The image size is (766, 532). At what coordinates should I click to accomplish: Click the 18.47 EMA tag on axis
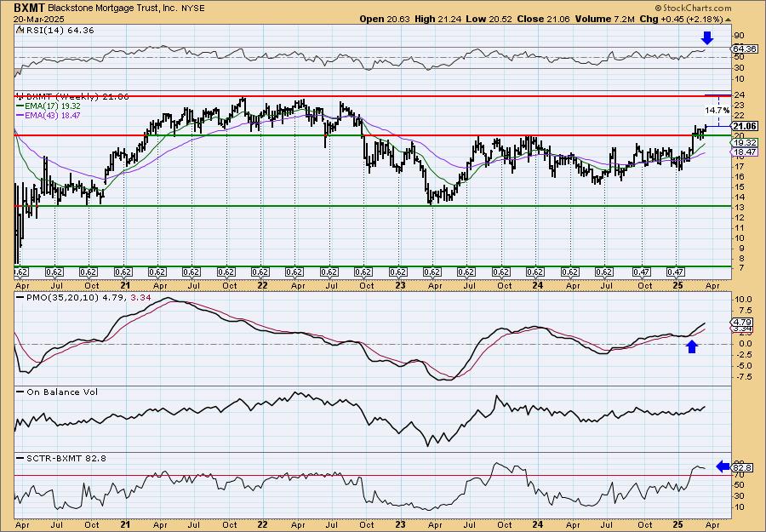click(x=745, y=152)
